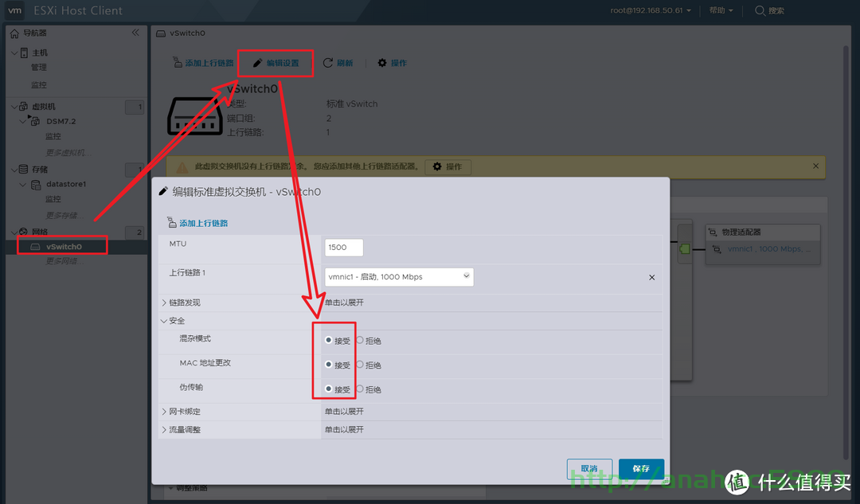This screenshot has height=504, width=860.
Task: Click the gear icon in warning banner
Action: [437, 166]
